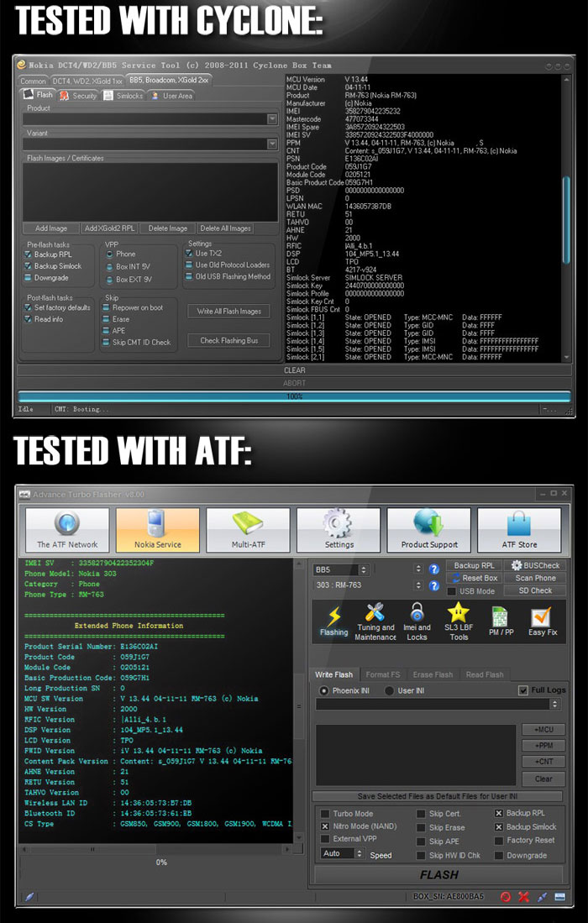Click CLEAR button in Cyclone
The height and width of the screenshot is (923, 588).
tap(294, 370)
